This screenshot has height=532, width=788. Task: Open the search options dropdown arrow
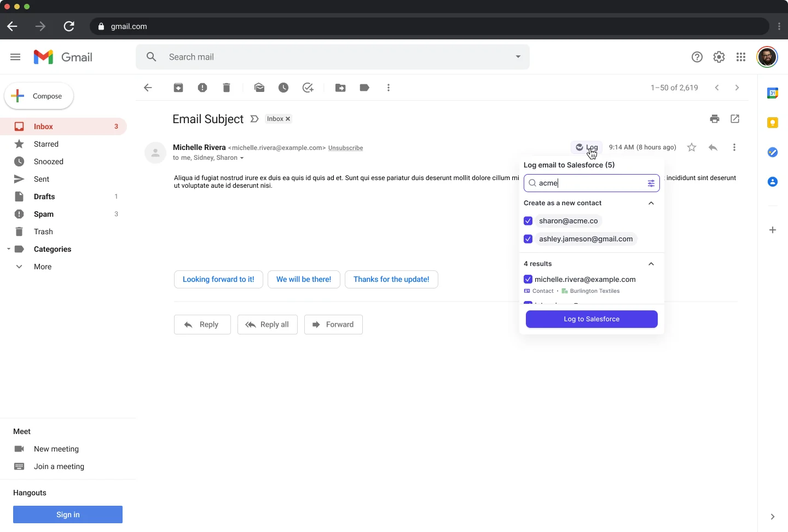coord(518,57)
